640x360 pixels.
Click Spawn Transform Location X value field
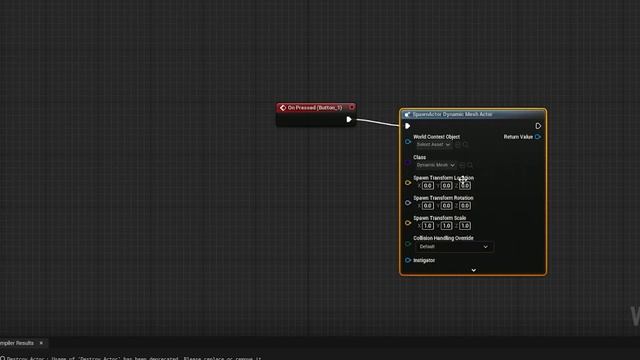click(427, 186)
